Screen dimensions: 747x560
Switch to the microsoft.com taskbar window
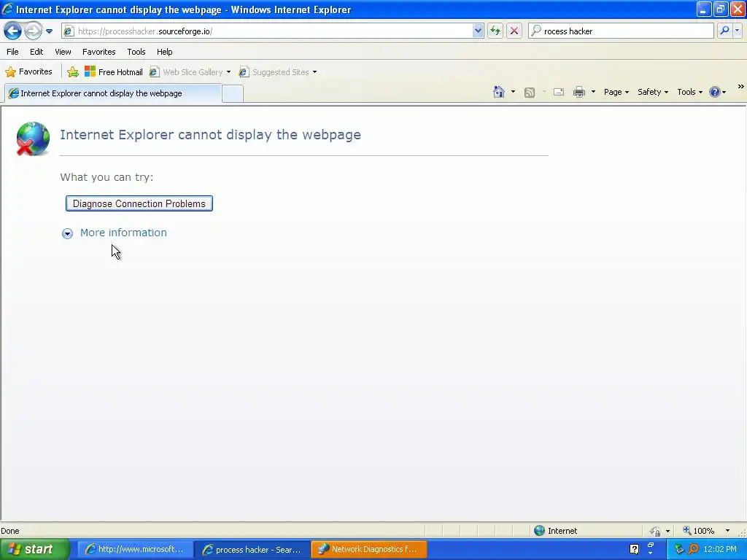[134, 550]
